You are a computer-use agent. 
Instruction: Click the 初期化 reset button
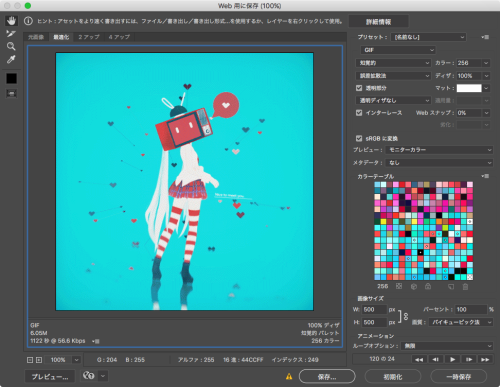click(393, 377)
